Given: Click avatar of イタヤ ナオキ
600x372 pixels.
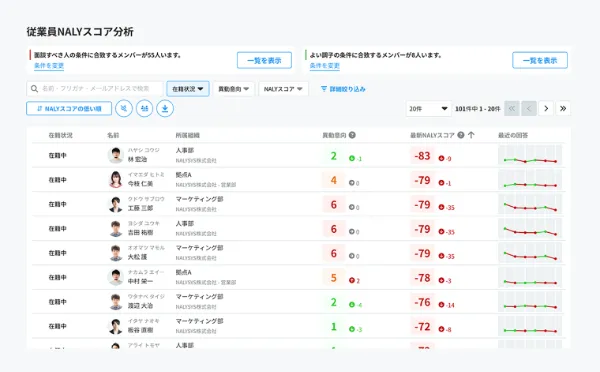Looking at the screenshot, I should [x=116, y=326].
